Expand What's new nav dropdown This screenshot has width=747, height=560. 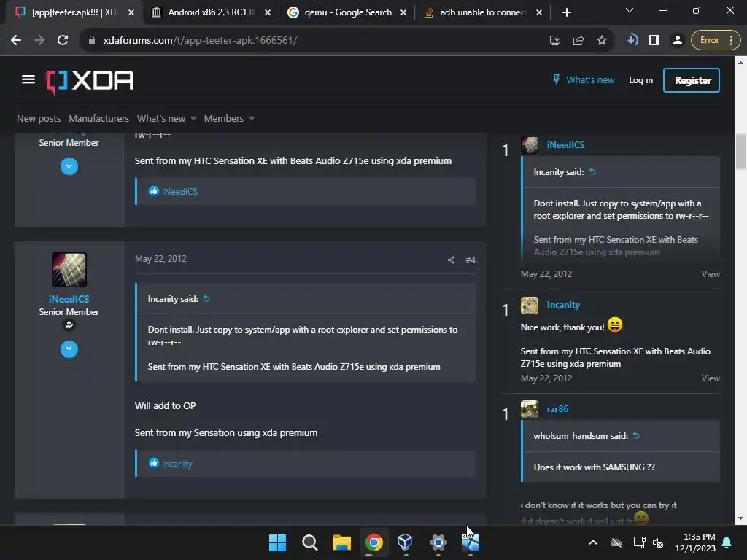tap(193, 119)
